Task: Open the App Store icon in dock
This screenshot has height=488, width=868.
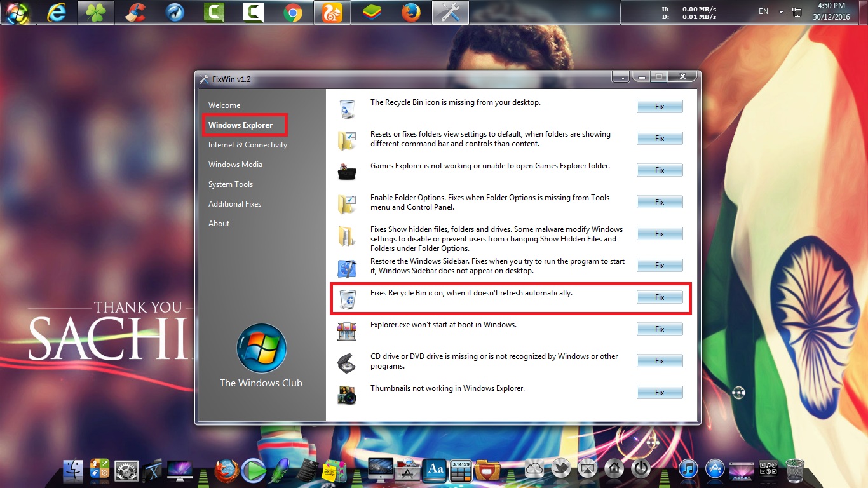Action: coord(715,470)
